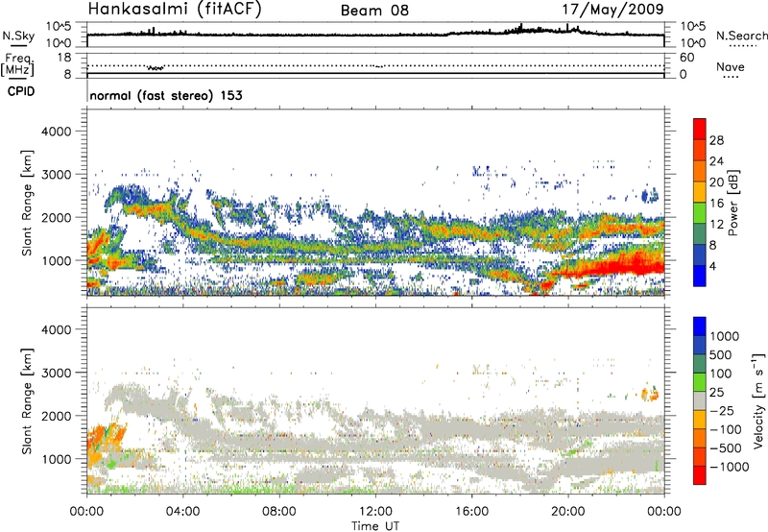Click the 'CPID' label
Image resolution: width=768 pixels, height=532 pixels.
tap(21, 91)
